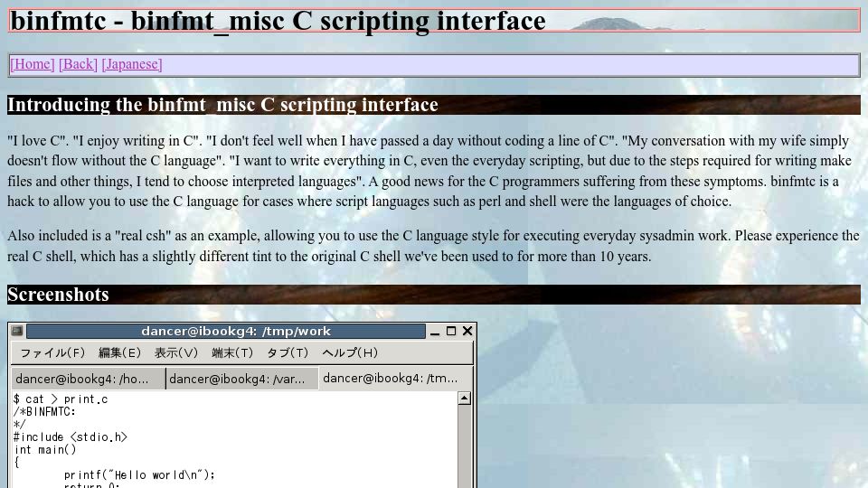Open the 表示(V) menu
The image size is (868, 488).
(x=176, y=353)
